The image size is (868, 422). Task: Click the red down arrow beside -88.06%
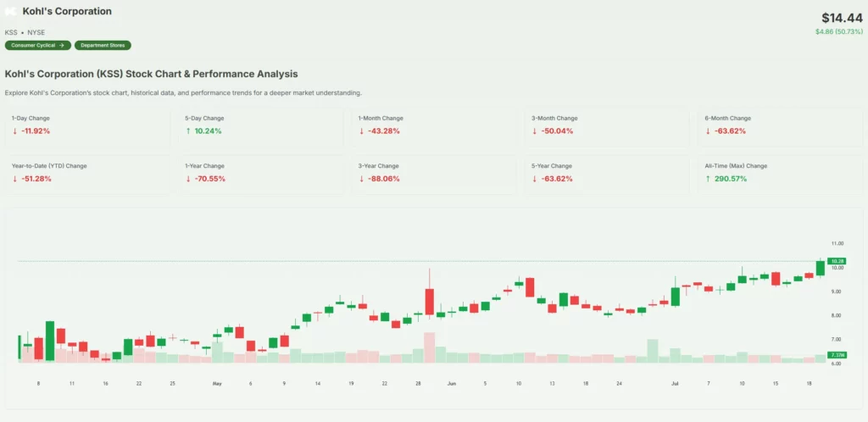(362, 179)
